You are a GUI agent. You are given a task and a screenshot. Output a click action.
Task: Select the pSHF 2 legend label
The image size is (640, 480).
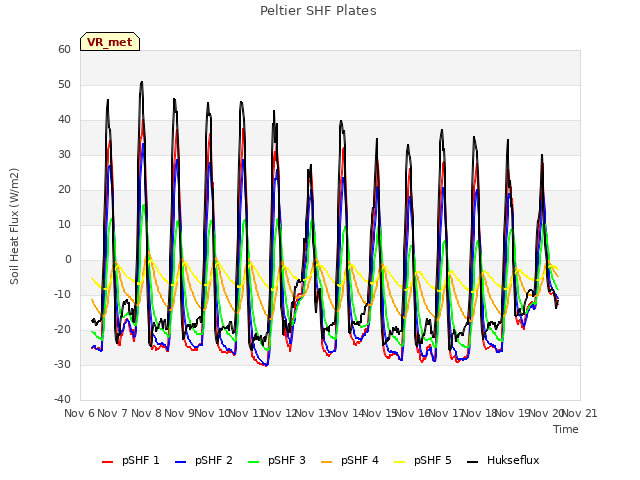[213, 460]
